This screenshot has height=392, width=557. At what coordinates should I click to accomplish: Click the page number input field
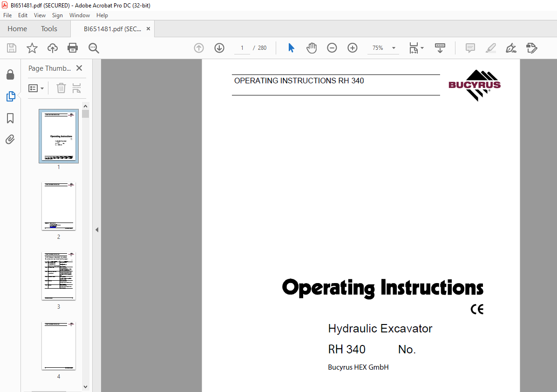point(242,48)
